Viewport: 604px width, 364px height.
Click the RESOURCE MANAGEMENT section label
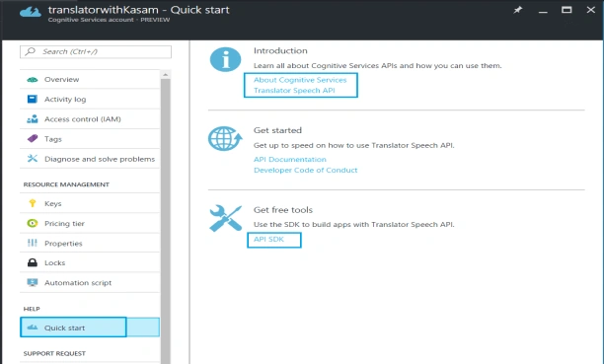(x=66, y=184)
